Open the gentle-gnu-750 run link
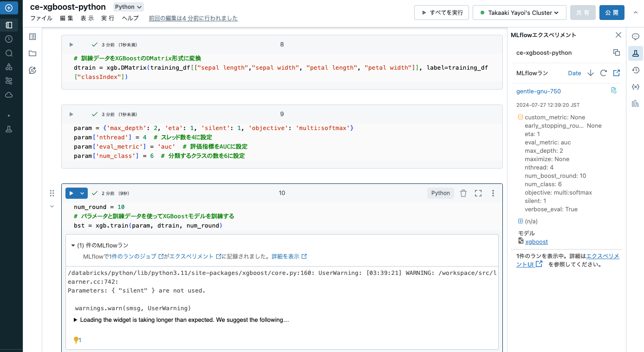Screen dimensions: 644x352 coord(539,91)
